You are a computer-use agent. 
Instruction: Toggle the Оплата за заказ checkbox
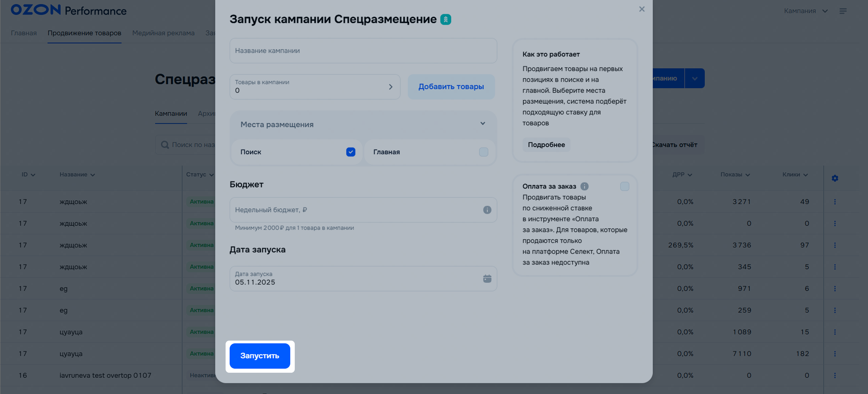(624, 186)
